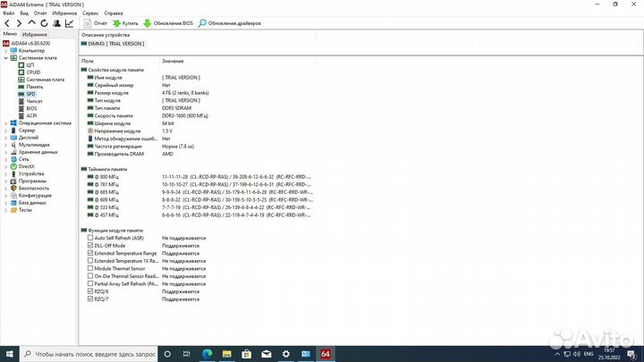The image size is (644, 362).
Task: Open the Справка menu
Action: 114,13
